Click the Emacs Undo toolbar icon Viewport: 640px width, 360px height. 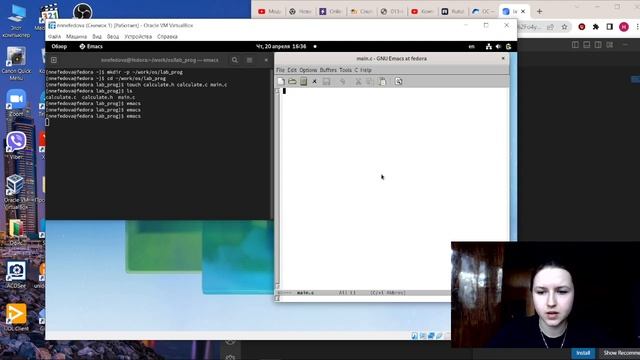coord(342,82)
